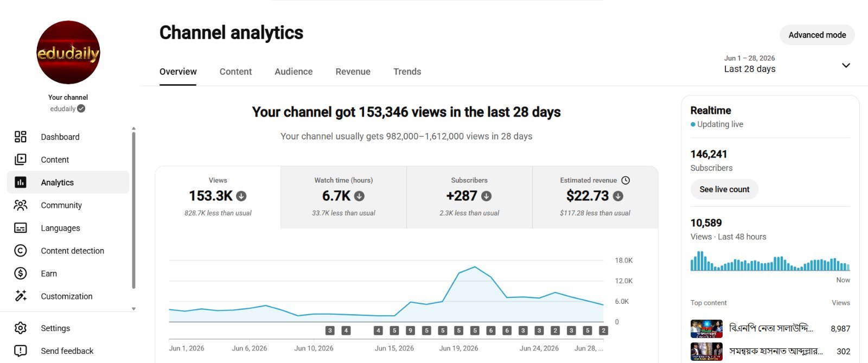Click the 146,241 subscribers count
868x363 pixels.
tap(709, 154)
